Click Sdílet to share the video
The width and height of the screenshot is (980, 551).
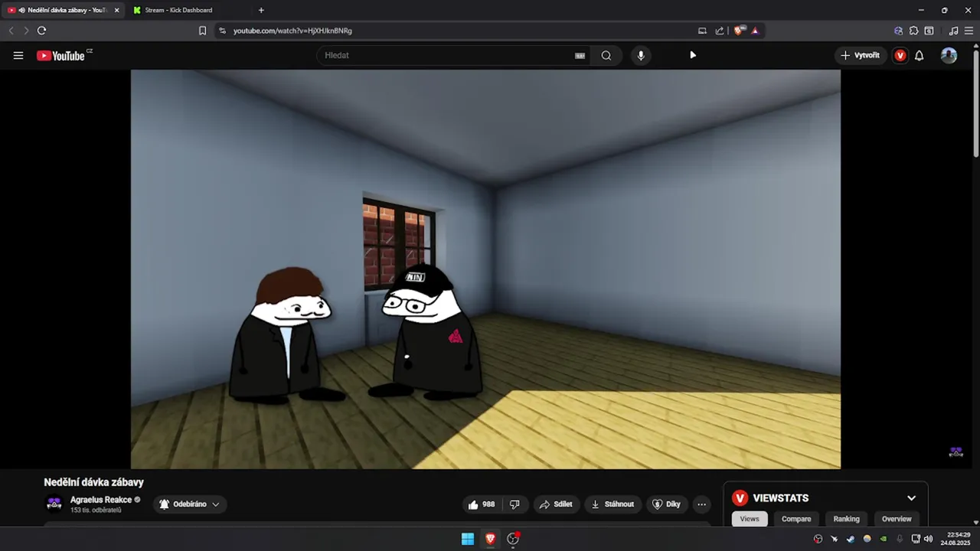click(x=556, y=504)
